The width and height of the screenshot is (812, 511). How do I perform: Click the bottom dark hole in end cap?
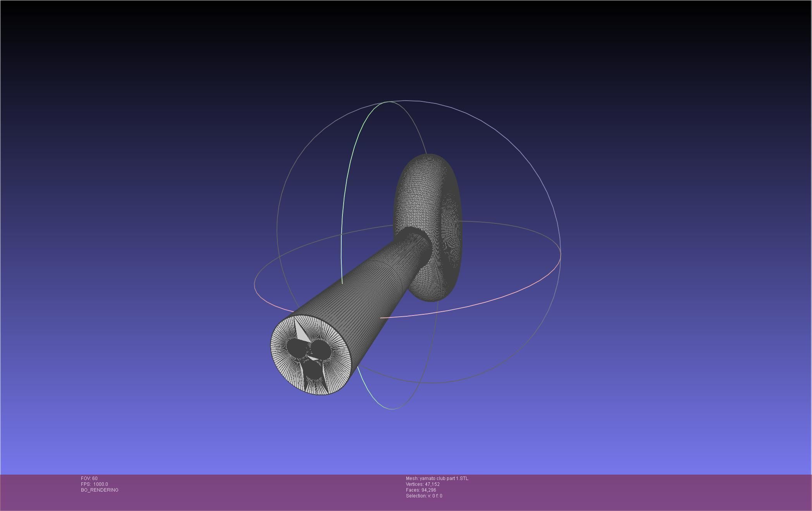[312, 370]
